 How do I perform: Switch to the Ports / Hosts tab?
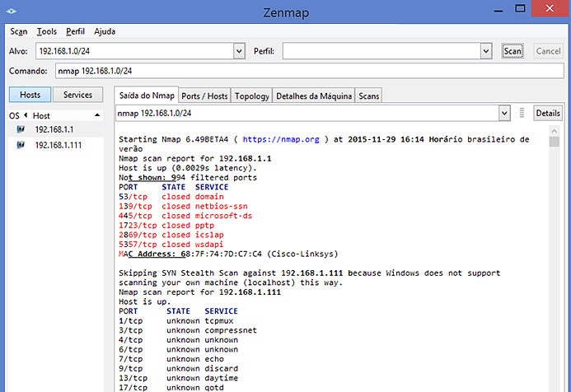(204, 96)
